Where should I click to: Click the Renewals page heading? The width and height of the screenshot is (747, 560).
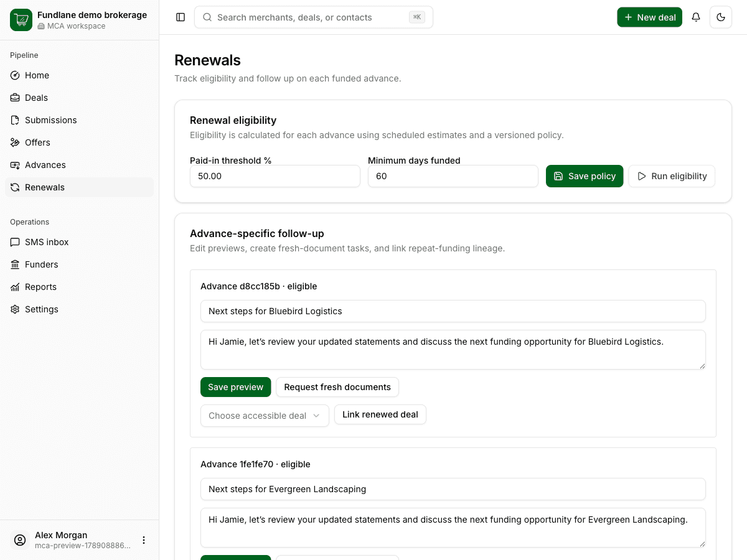[207, 60]
